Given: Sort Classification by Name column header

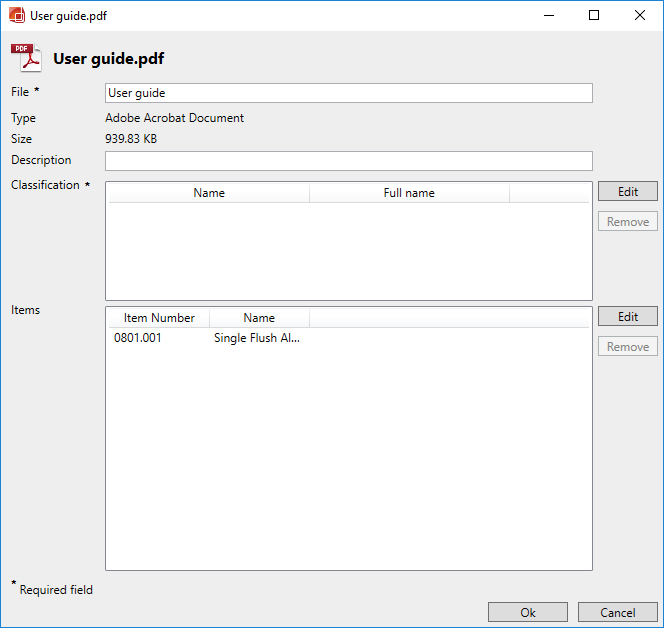Looking at the screenshot, I should [x=209, y=193].
